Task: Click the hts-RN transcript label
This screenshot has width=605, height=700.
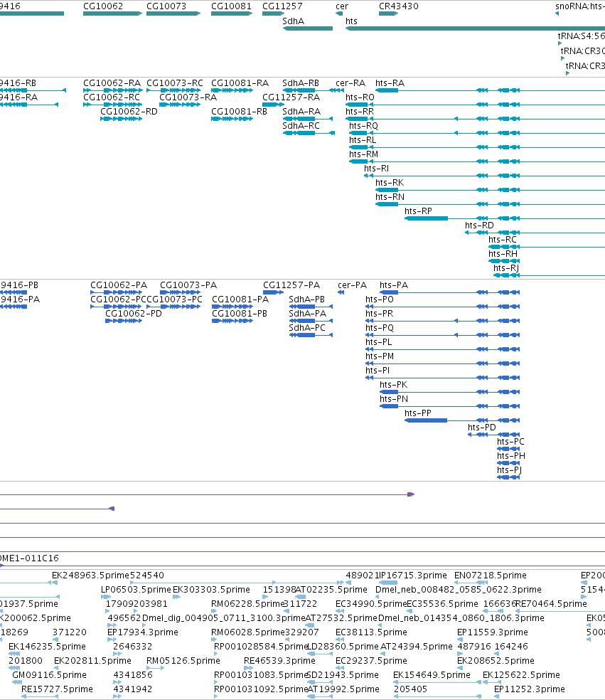Action: pos(390,197)
